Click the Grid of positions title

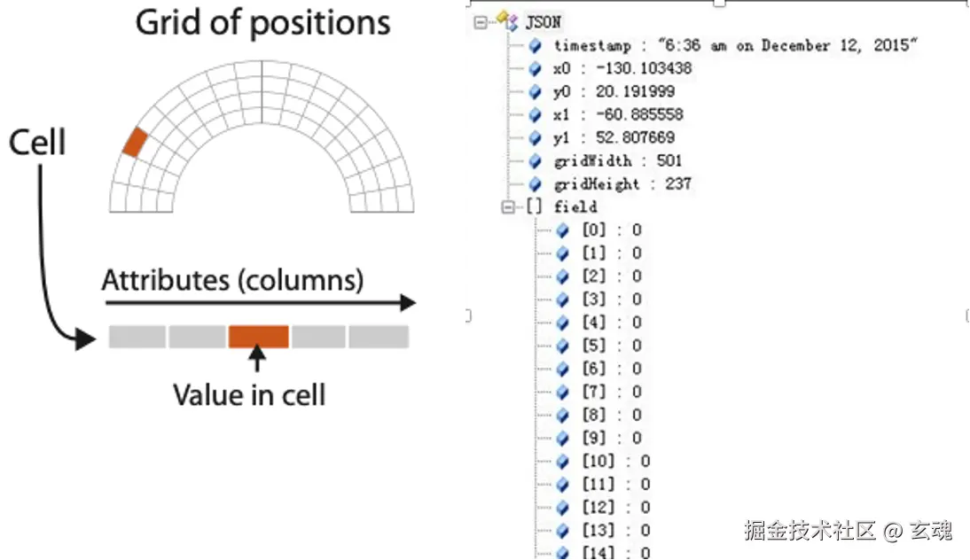263,24
